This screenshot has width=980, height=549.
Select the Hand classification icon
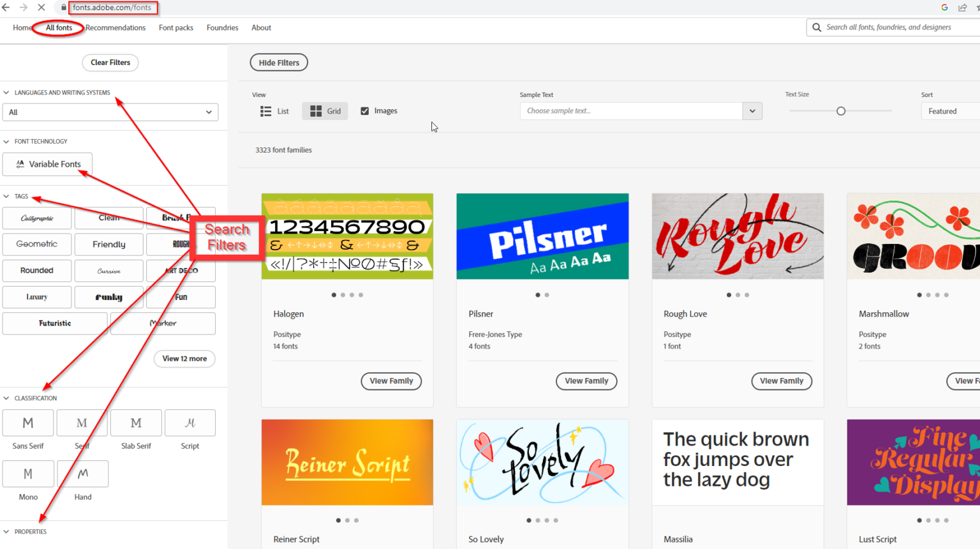82,474
